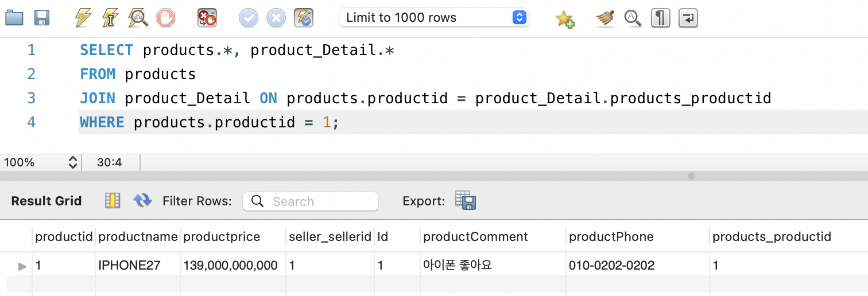Commit transaction with the checkmark icon
Screen dimensions: 868x296
249,18
